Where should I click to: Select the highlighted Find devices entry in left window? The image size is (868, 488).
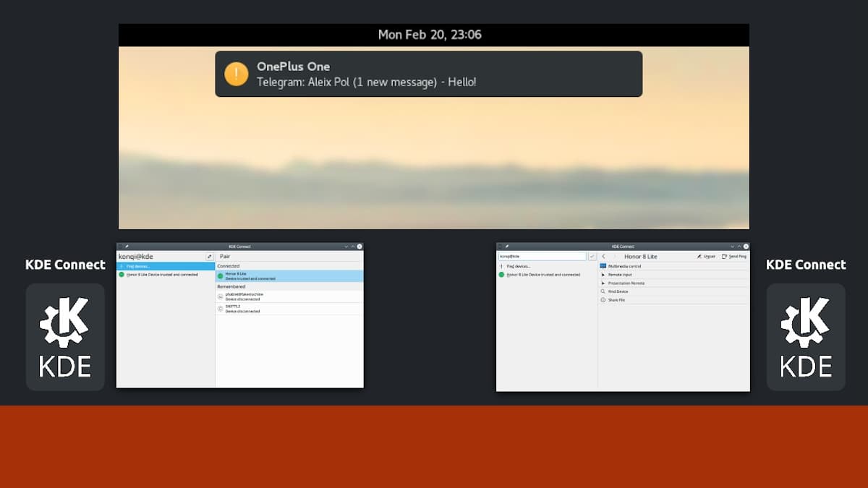(166, 266)
